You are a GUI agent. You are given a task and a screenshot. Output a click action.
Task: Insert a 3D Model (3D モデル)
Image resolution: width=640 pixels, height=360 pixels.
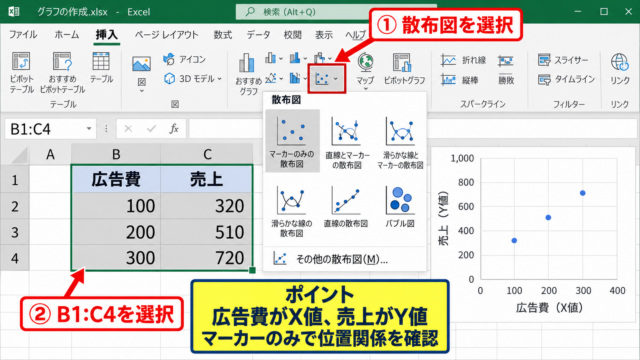click(x=192, y=78)
